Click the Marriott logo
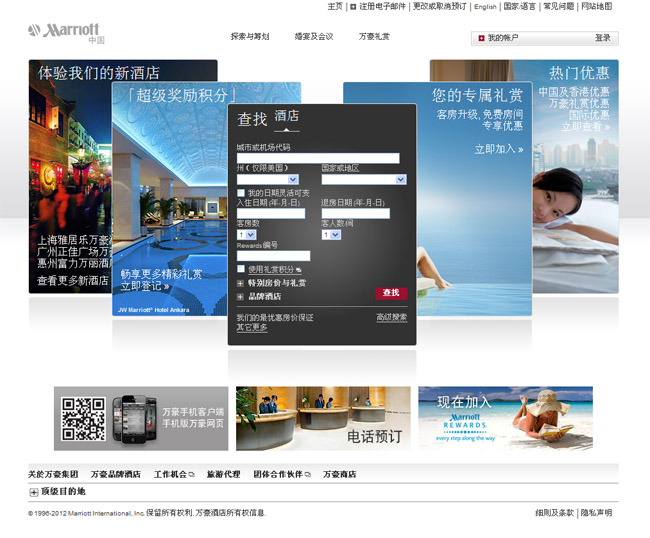Image resolution: width=650 pixels, height=538 pixels. point(65,32)
